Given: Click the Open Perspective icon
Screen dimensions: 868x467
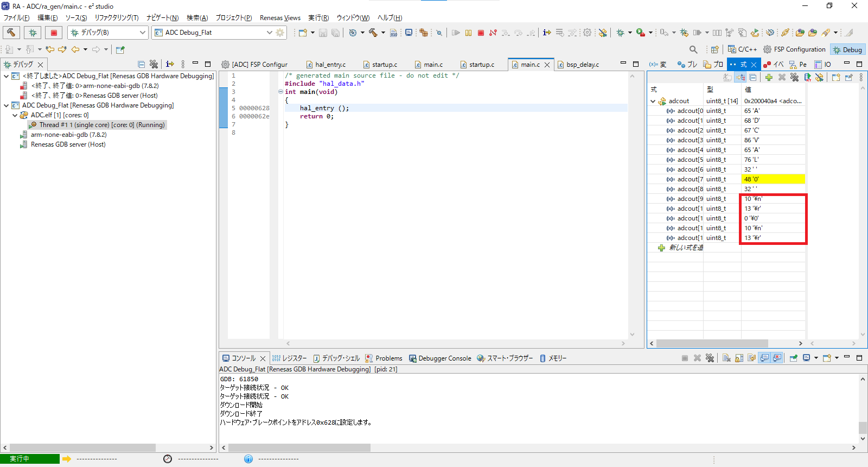Looking at the screenshot, I should coord(714,49).
